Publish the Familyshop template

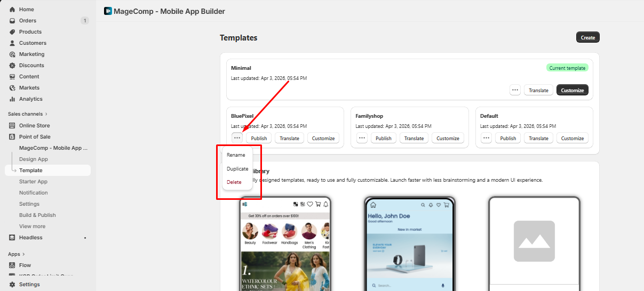[x=383, y=138]
